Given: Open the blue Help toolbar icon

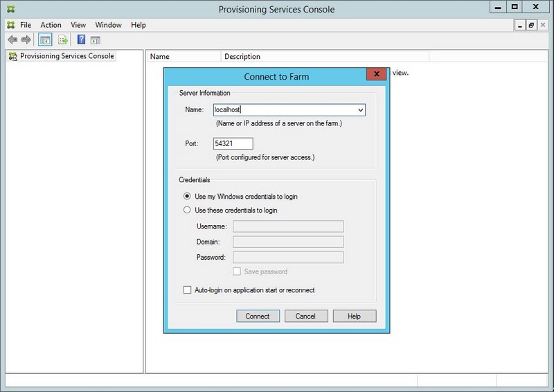Looking at the screenshot, I should tap(81, 39).
